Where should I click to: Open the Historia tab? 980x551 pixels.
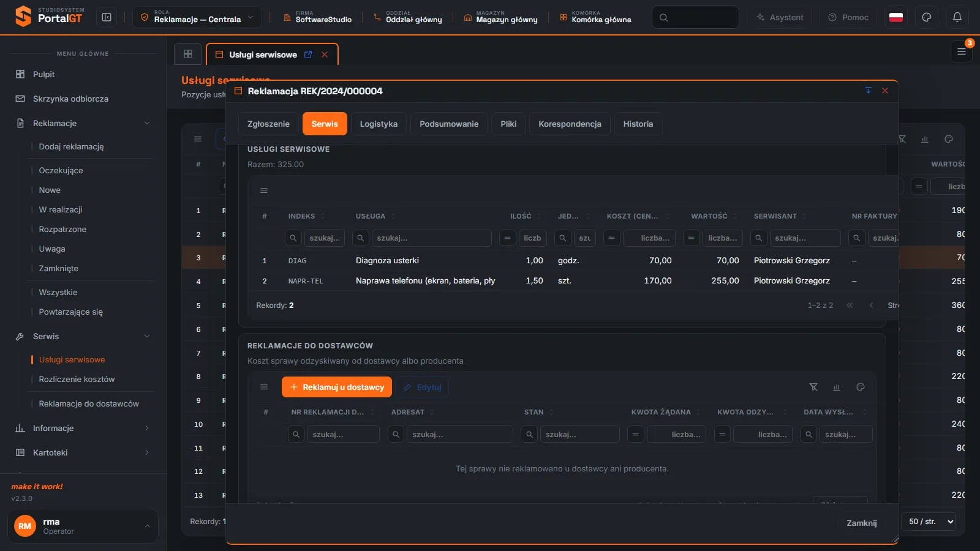pos(638,124)
